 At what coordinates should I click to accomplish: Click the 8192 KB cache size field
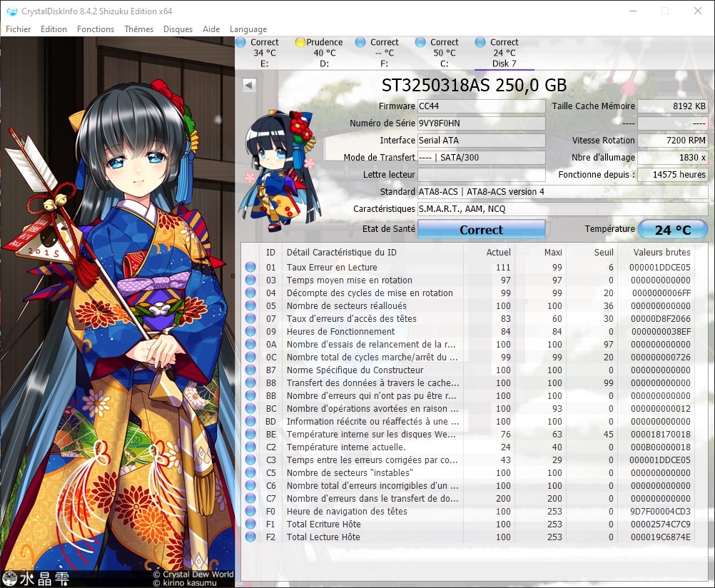673,106
